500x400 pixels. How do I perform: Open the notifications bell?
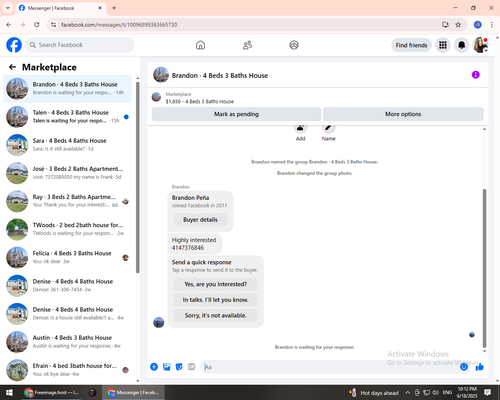pyautogui.click(x=461, y=45)
